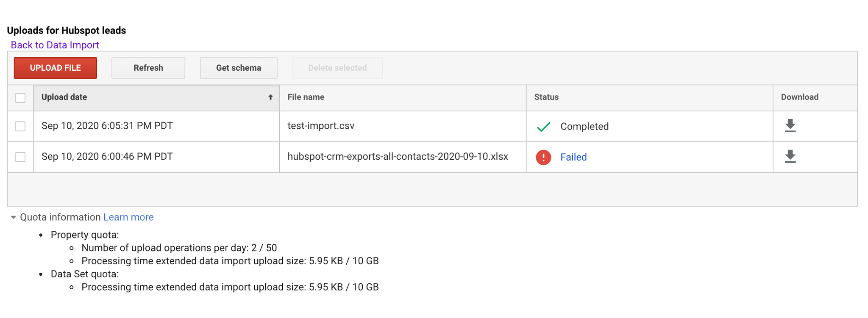Go back to Data Import

click(x=55, y=45)
